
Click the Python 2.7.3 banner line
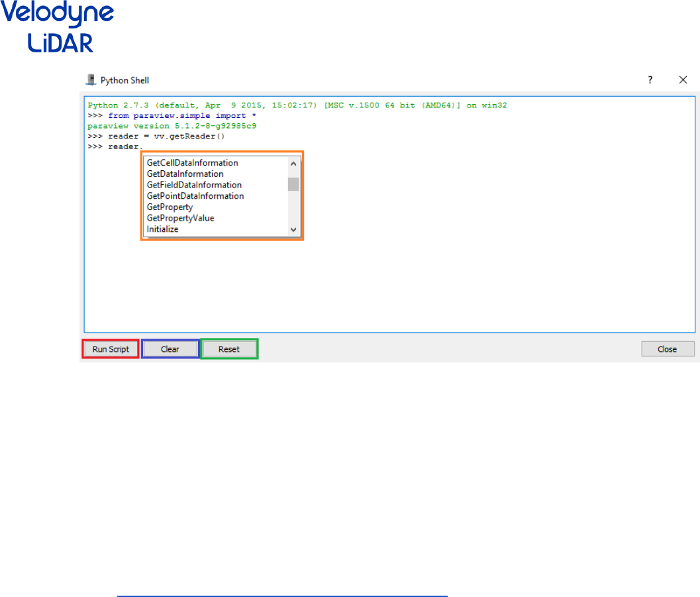pos(297,105)
